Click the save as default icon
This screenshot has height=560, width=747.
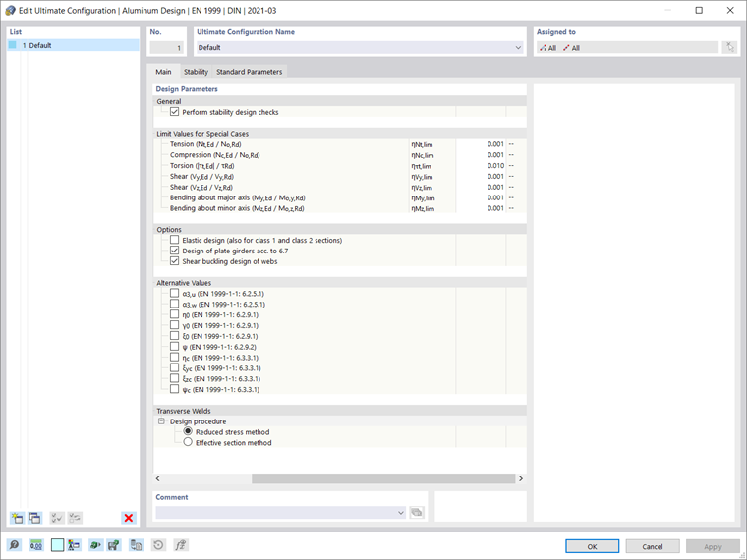(113, 545)
